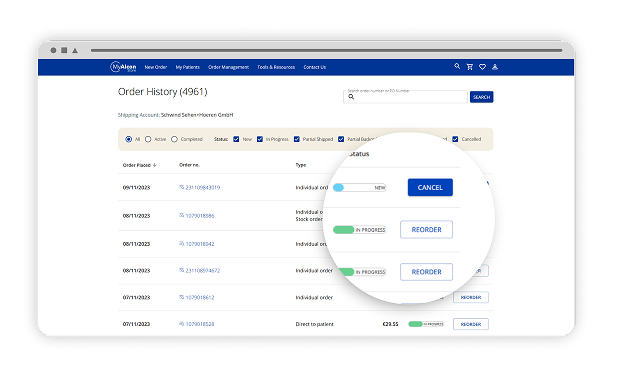This screenshot has width=618, height=375.
Task: Select the All radio button
Action: coord(128,139)
